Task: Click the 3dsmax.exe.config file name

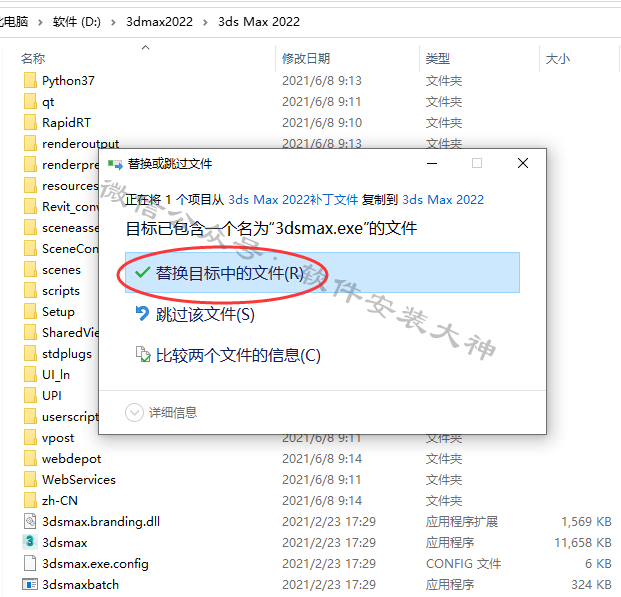Action: pyautogui.click(x=95, y=563)
